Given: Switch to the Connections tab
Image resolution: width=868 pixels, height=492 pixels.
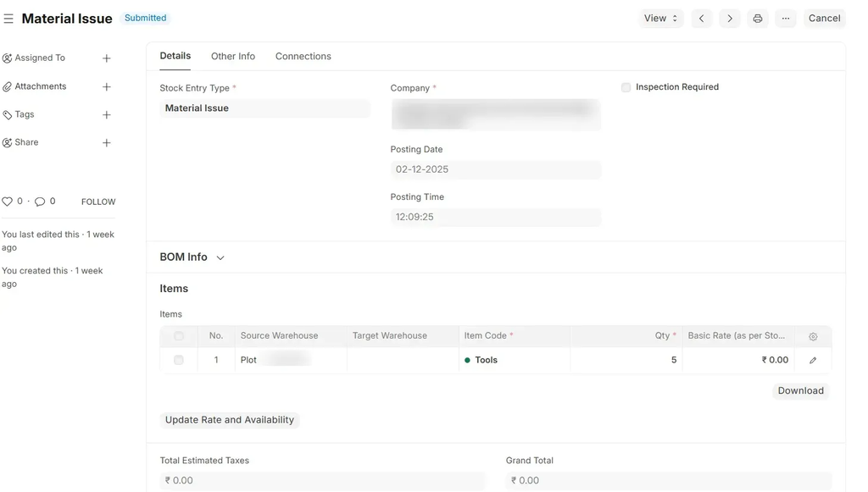Looking at the screenshot, I should pos(303,57).
